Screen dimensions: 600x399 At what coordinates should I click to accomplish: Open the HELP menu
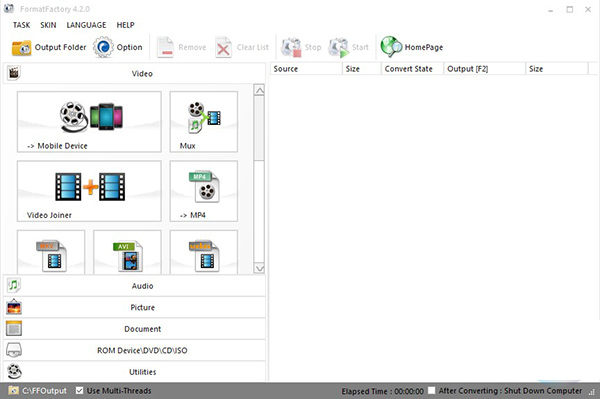[126, 25]
